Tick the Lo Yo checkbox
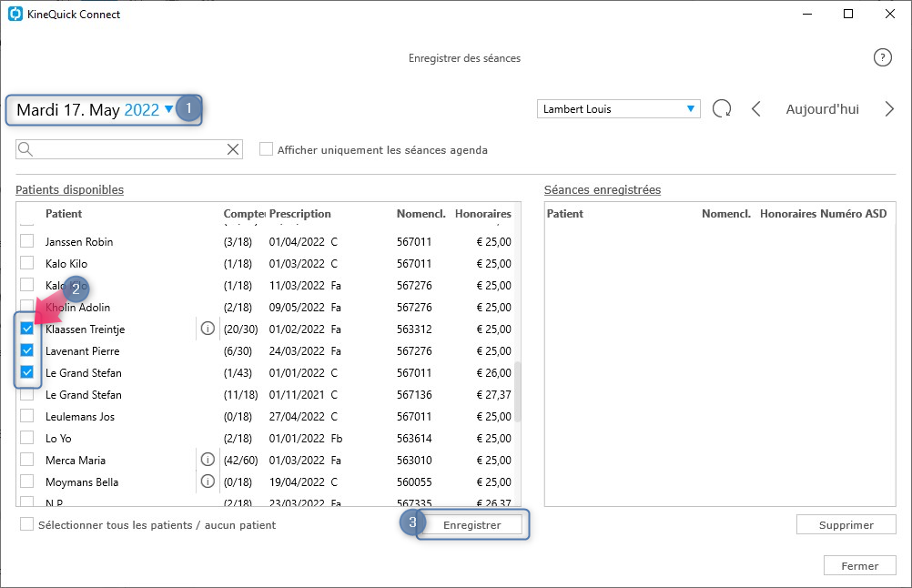 pyautogui.click(x=26, y=438)
